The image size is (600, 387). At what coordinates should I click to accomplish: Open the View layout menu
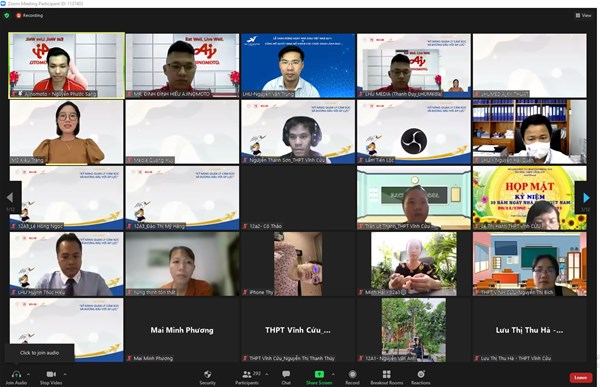click(584, 15)
